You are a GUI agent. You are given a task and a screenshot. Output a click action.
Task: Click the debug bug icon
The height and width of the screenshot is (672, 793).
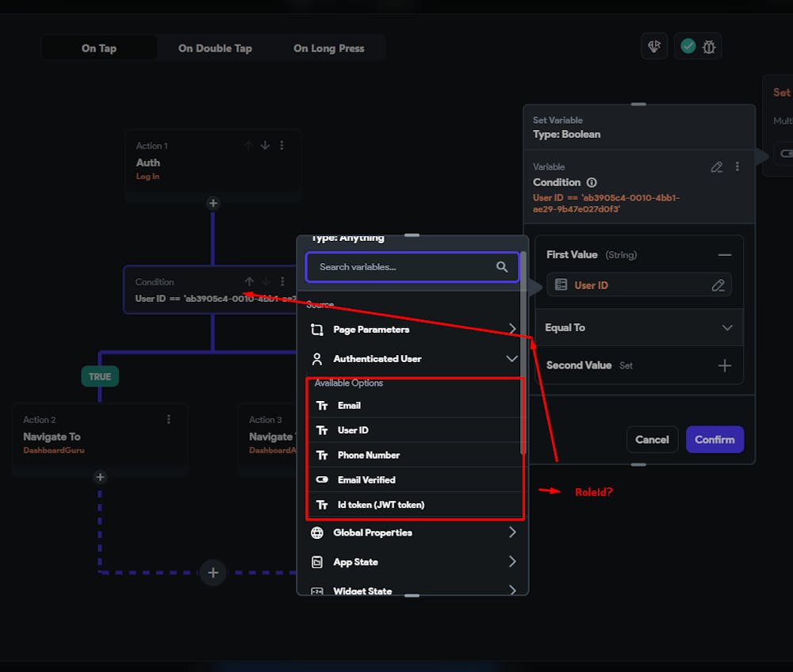(x=709, y=47)
